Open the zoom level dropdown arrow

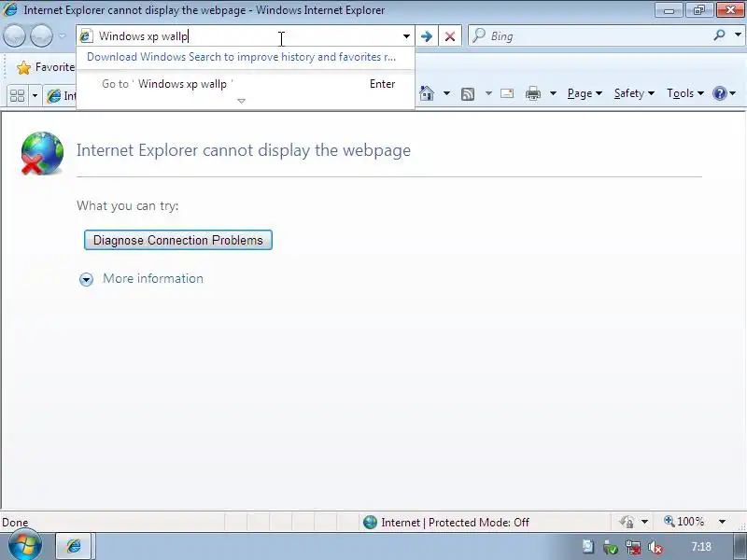pos(722,522)
